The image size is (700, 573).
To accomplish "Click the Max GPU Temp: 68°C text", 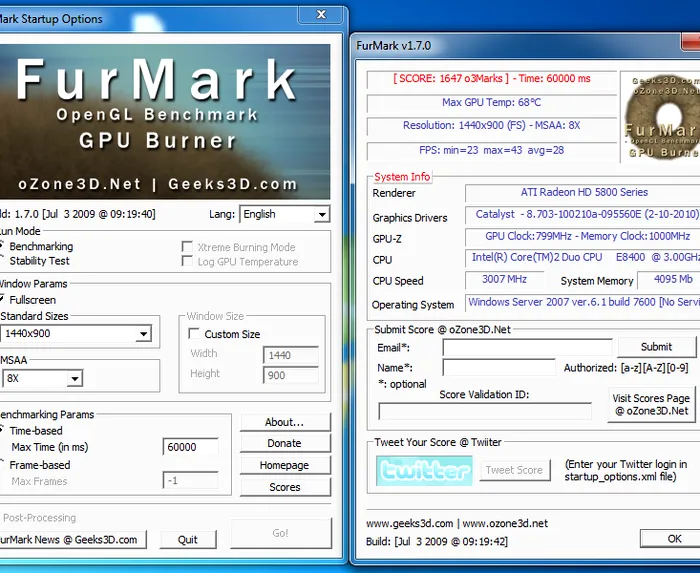I will pos(492,103).
